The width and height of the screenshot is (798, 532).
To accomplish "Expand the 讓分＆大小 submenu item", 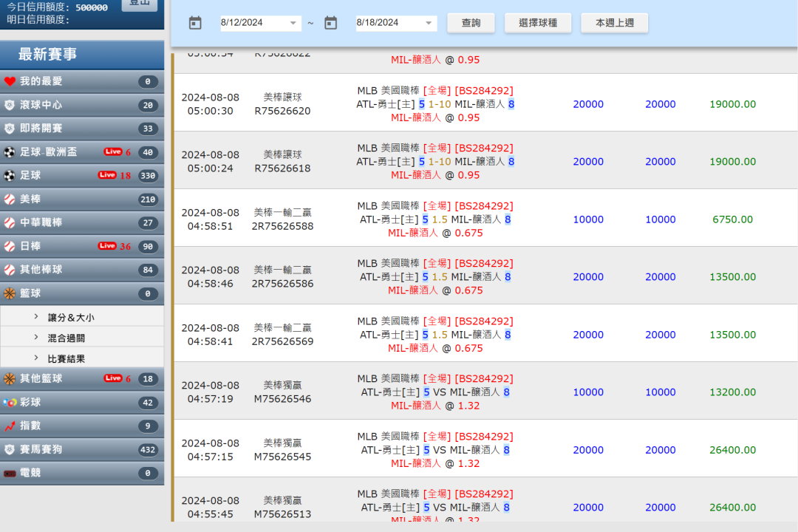I will [71, 318].
